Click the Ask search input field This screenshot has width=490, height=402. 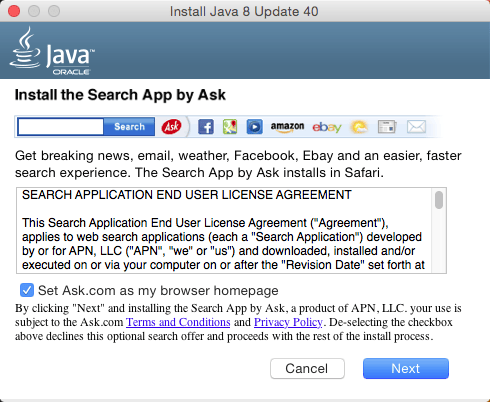coord(60,127)
